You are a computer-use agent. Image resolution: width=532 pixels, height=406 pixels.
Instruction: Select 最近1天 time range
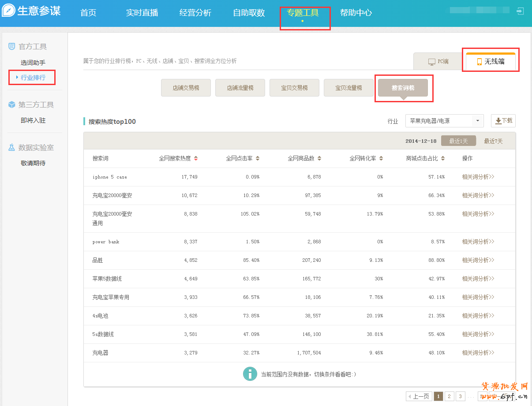[458, 141]
